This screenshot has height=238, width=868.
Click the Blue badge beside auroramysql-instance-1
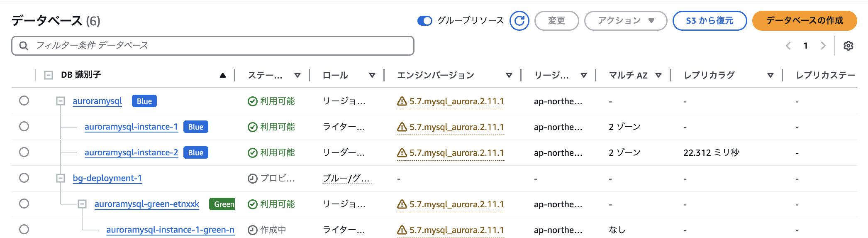tap(195, 127)
